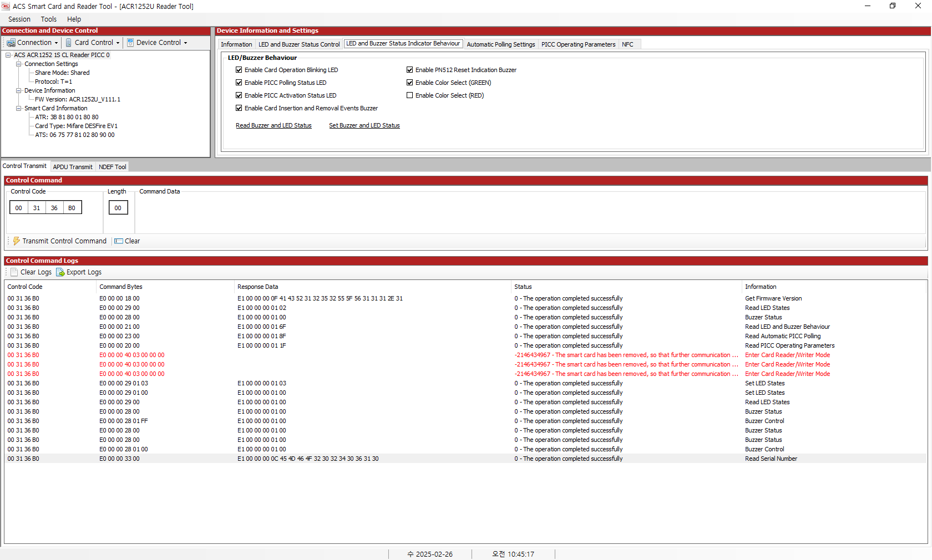Click Set Buzzer and LED Status link
Image resolution: width=932 pixels, height=560 pixels.
(x=364, y=125)
